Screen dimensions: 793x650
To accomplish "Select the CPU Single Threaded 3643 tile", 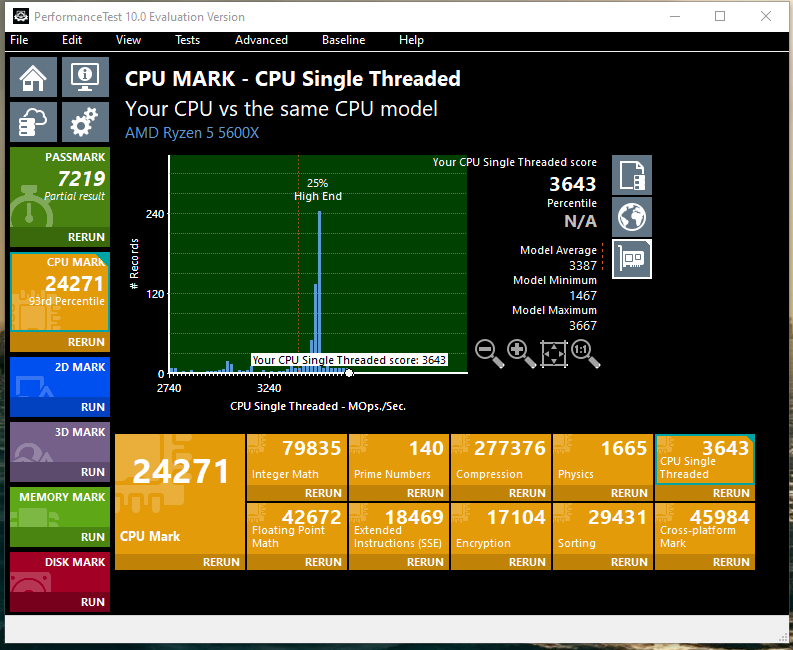I will click(705, 460).
